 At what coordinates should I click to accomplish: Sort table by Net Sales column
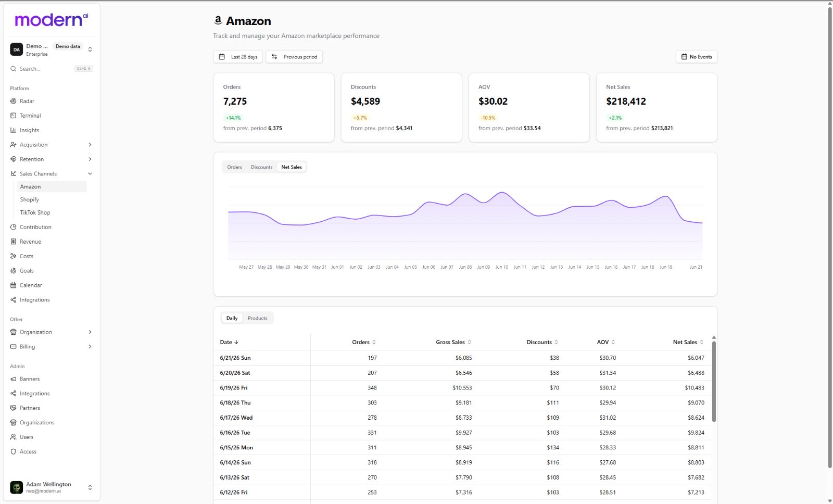(x=688, y=342)
